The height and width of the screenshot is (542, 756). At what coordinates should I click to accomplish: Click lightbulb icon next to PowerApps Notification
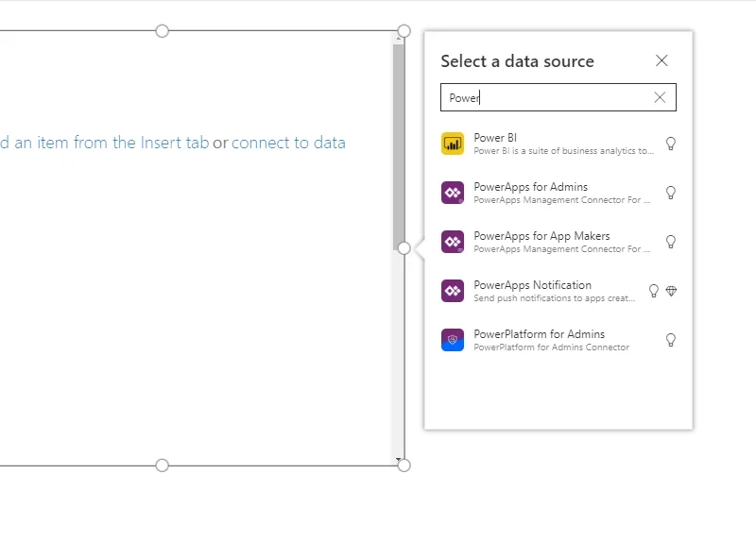click(654, 291)
